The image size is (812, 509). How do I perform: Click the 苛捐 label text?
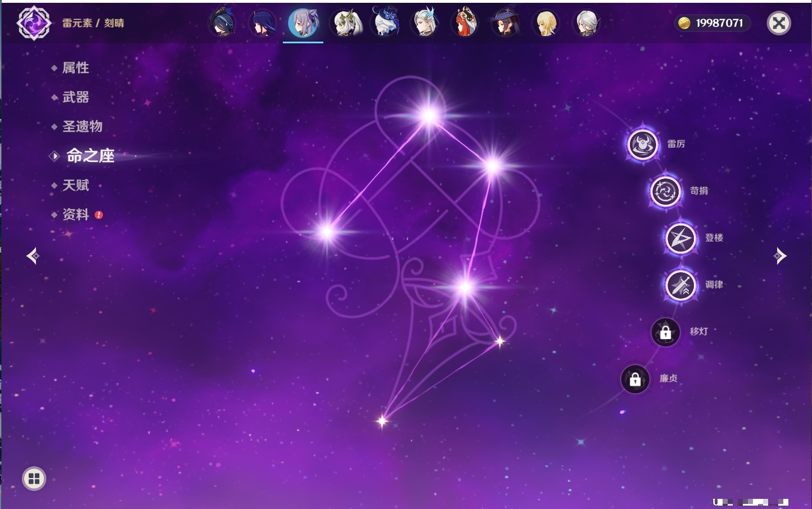(699, 191)
